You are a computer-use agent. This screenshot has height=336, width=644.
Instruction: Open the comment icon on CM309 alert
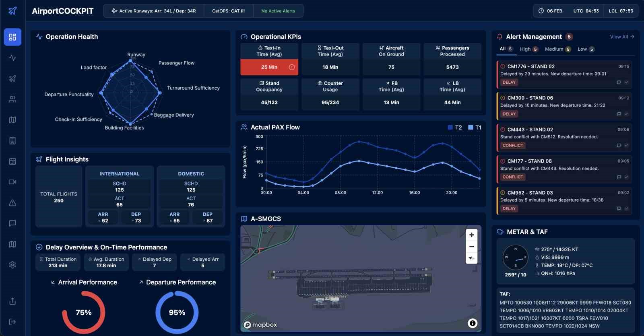point(619,114)
